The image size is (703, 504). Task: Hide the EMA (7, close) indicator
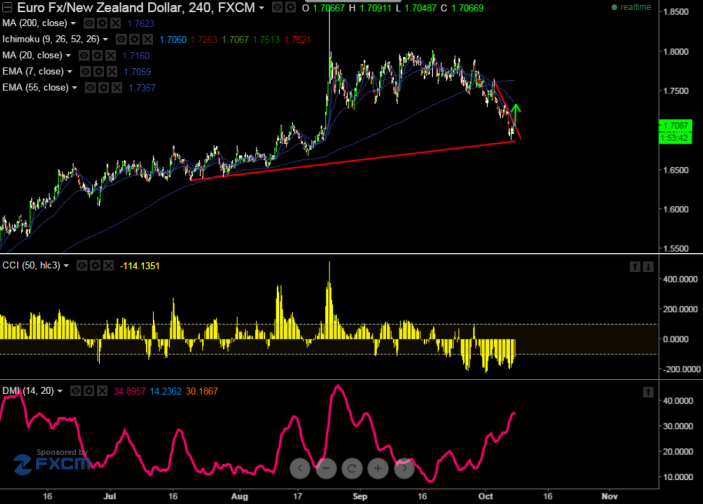coord(85,72)
